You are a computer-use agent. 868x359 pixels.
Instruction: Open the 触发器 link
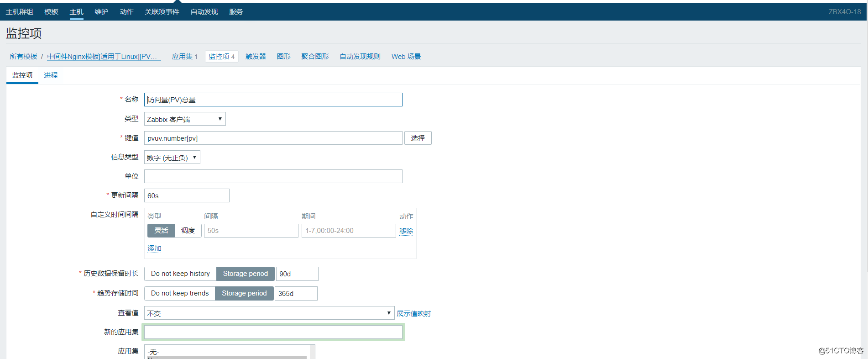[256, 57]
